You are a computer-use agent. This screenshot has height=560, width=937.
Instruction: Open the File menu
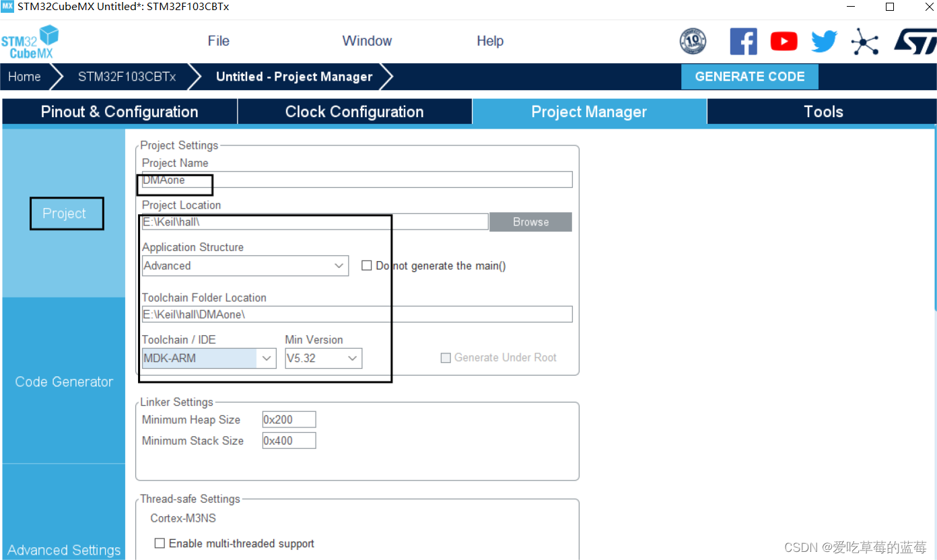(219, 41)
